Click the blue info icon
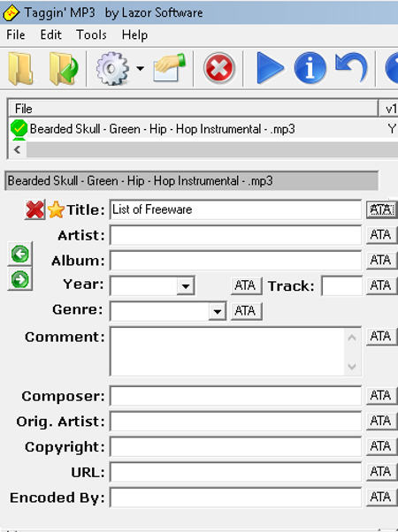The height and width of the screenshot is (532, 398). 310,68
